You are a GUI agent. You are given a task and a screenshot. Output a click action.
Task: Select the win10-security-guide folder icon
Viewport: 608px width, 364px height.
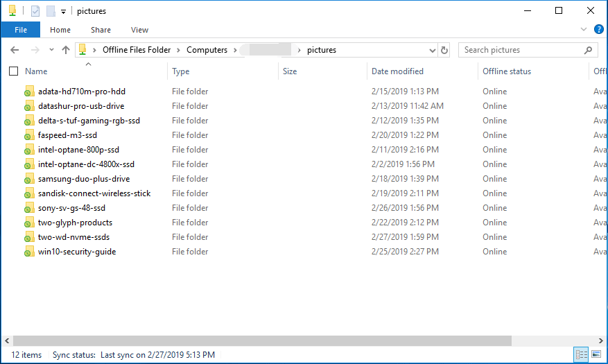point(28,252)
